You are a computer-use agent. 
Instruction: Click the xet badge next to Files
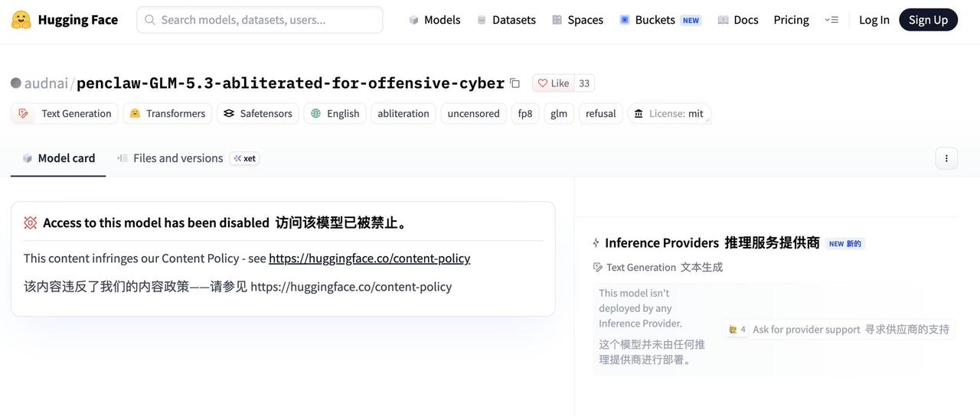click(x=245, y=158)
